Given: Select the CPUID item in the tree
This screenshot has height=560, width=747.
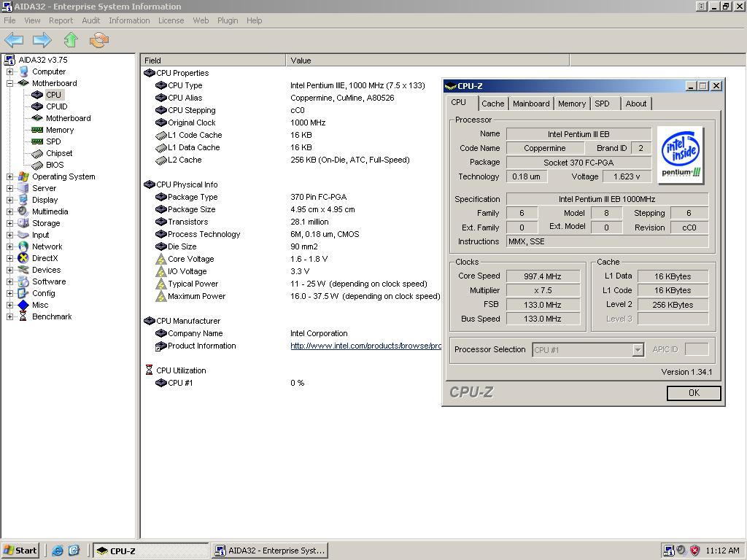Looking at the screenshot, I should tap(57, 106).
